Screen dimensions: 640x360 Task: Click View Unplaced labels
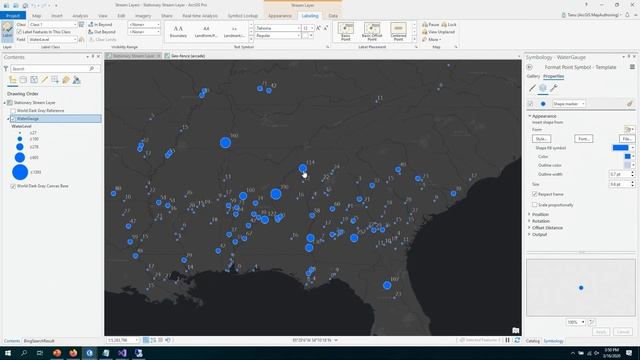point(439,32)
